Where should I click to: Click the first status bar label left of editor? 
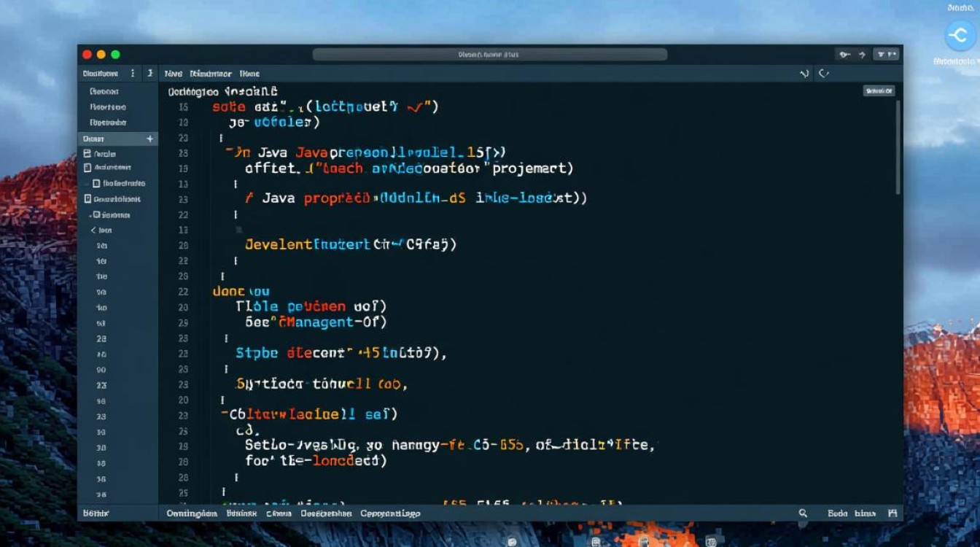(95, 513)
